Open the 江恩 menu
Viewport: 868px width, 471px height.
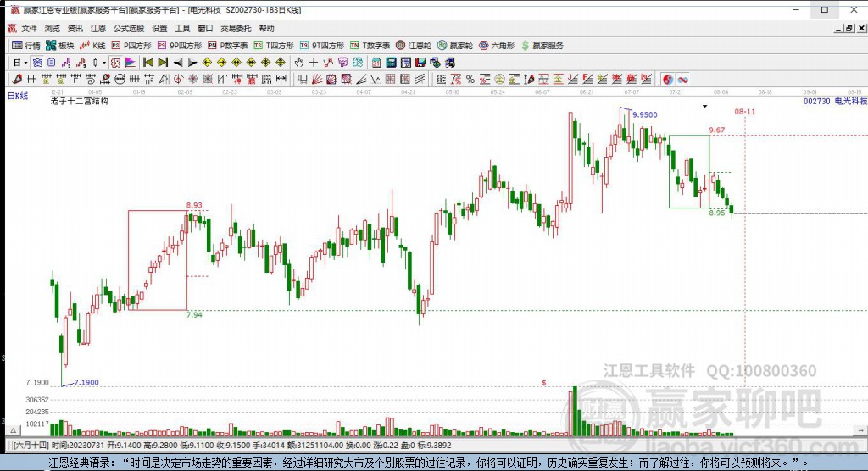[x=98, y=28]
